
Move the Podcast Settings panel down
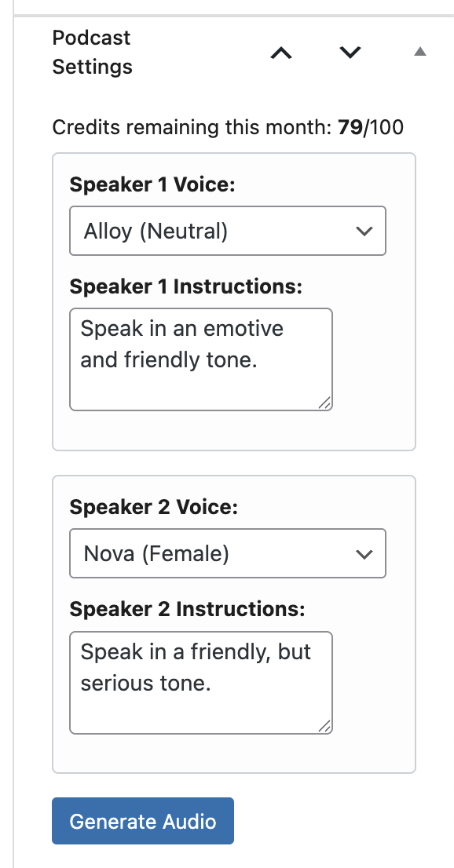click(350, 53)
